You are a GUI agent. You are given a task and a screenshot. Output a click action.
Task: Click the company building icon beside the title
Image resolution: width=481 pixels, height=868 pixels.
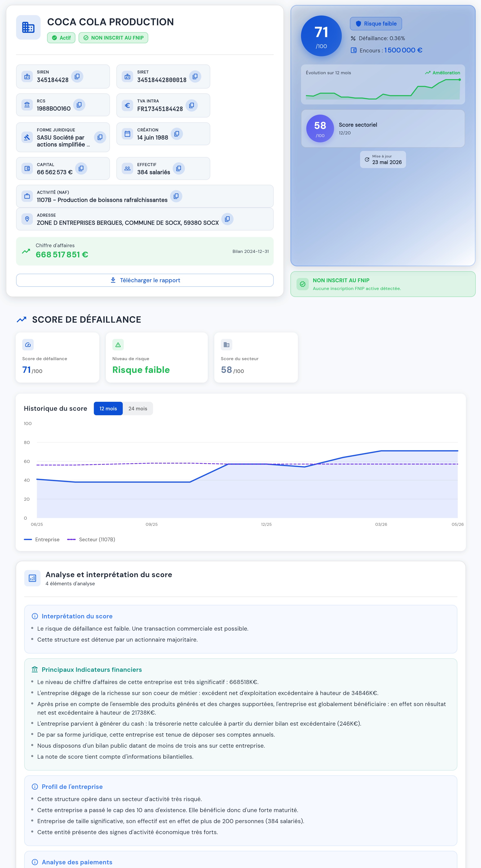28,27
